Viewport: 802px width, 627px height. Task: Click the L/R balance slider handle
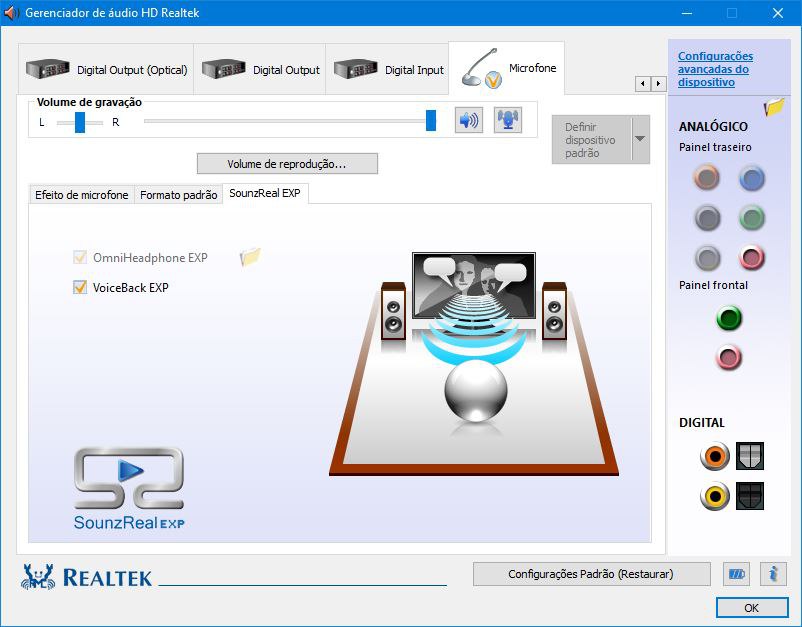click(x=80, y=122)
